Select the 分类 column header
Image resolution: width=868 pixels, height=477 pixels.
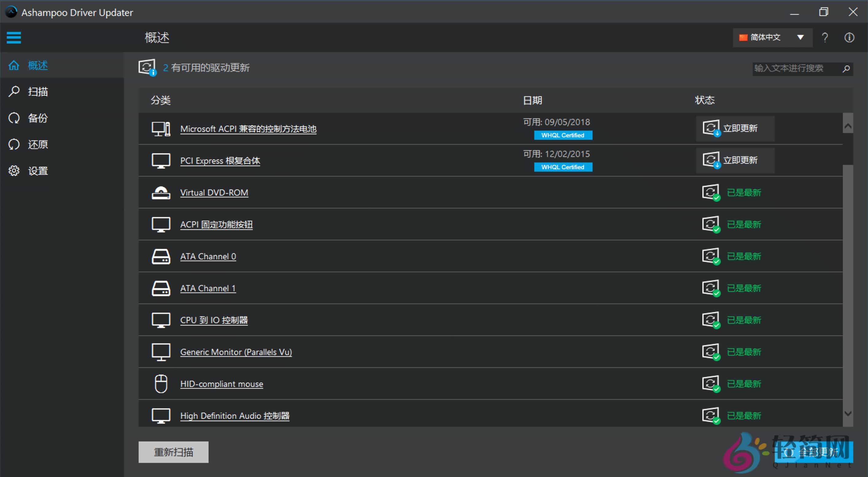tap(161, 100)
